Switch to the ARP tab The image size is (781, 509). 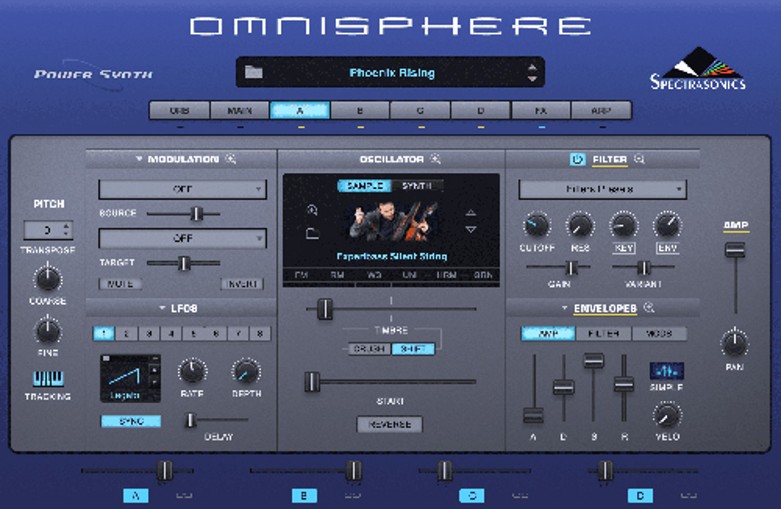601,110
